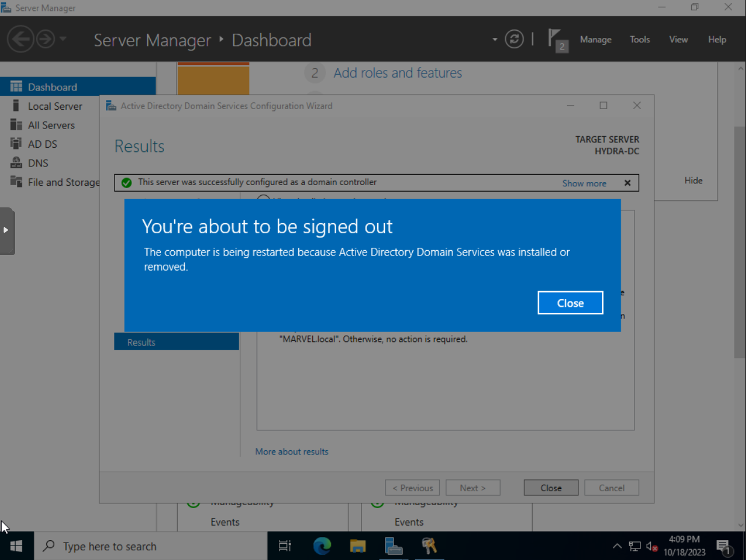
Task: Open File Explorer from the taskbar
Action: click(358, 546)
